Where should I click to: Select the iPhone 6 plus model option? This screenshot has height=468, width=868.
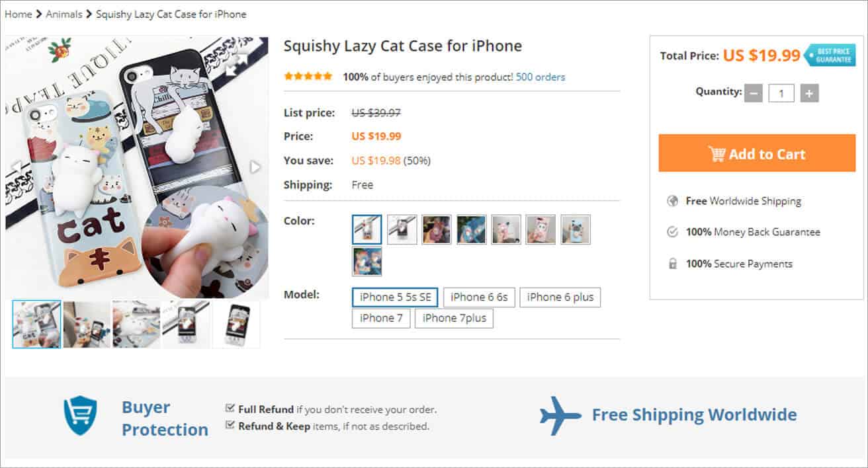tap(560, 297)
